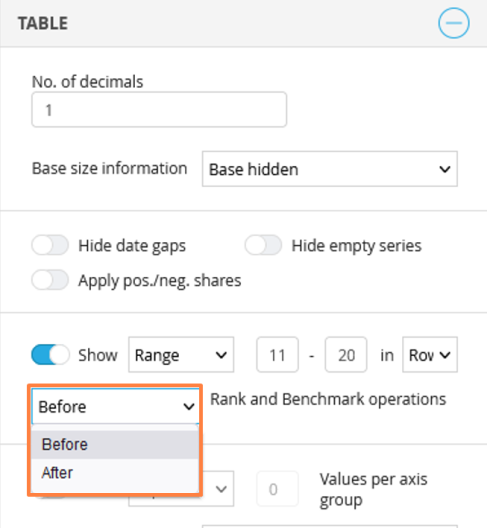
Task: Click chevron arrow on Range dropdown
Action: (x=221, y=355)
